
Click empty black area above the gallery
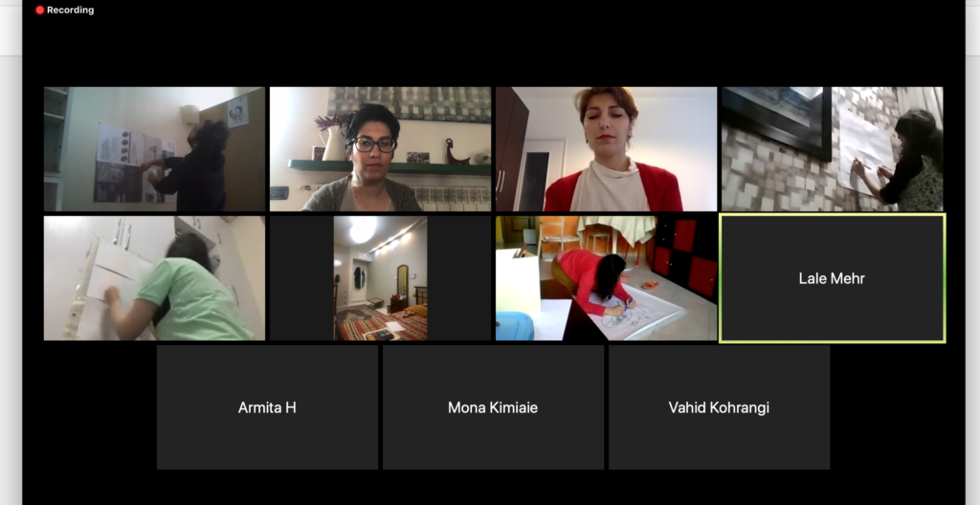point(494,50)
